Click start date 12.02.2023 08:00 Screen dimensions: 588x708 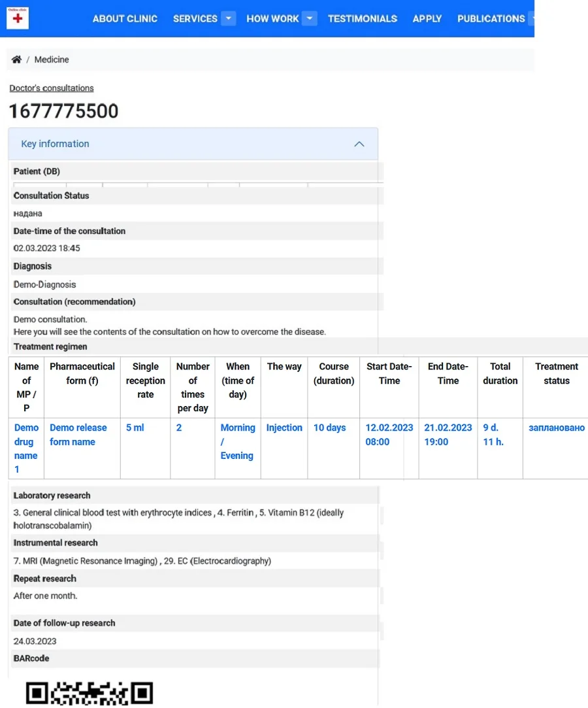(x=389, y=434)
